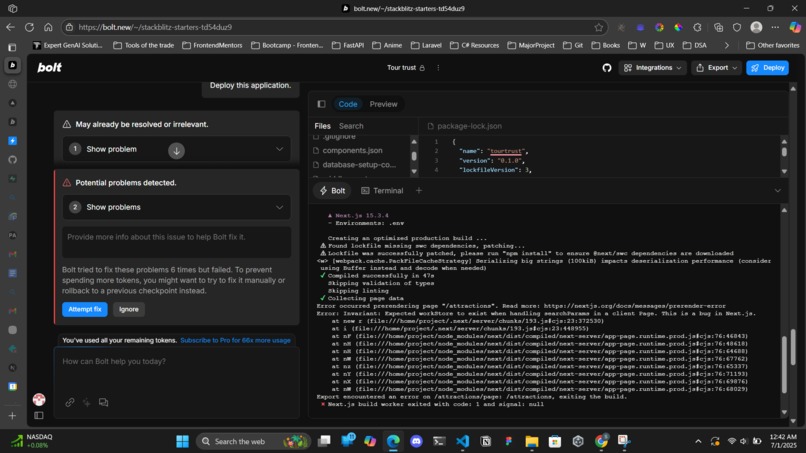Open Copilot icon in browser toolbar
The height and width of the screenshot is (453, 806).
pos(795,27)
